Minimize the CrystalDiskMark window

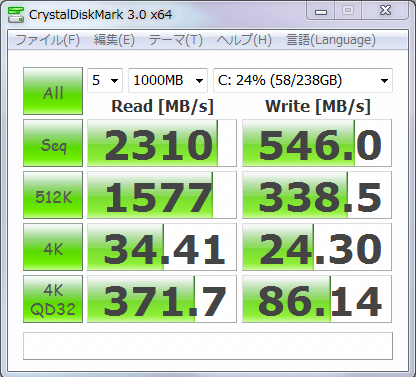(x=320, y=11)
